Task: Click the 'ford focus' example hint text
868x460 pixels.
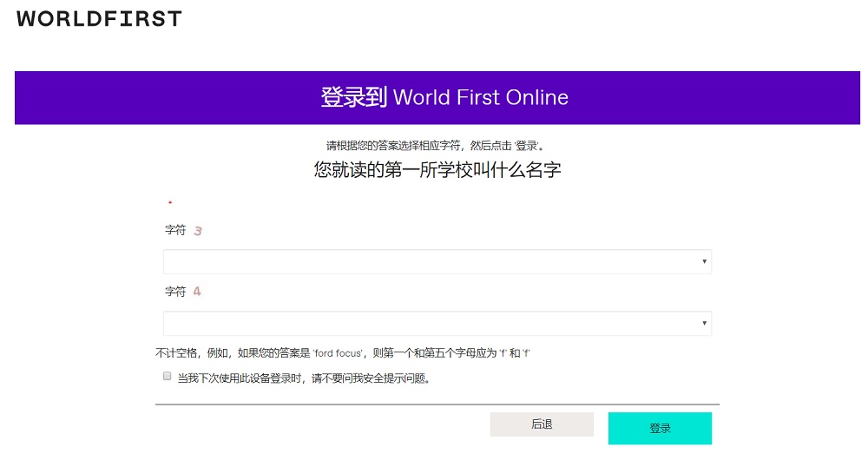Action: (343, 352)
